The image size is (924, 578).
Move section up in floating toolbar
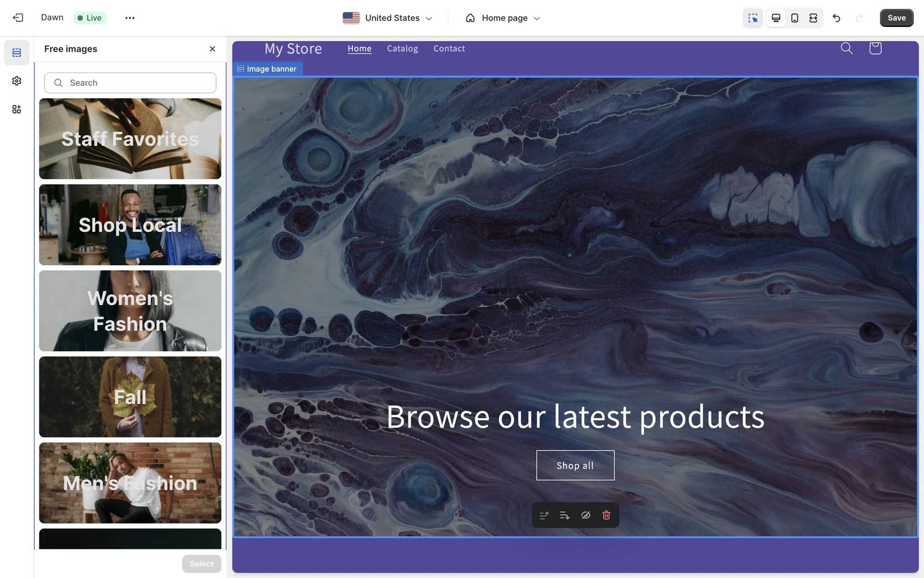544,515
